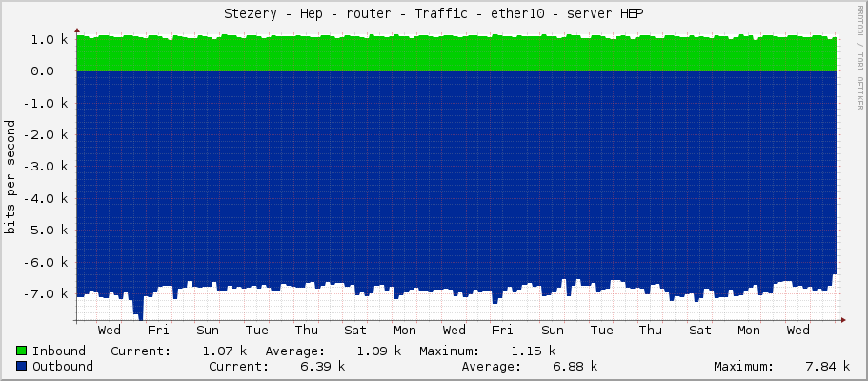Image resolution: width=868 pixels, height=381 pixels.
Task: Click the Outbound current value 6.39 k
Action: 323,367
